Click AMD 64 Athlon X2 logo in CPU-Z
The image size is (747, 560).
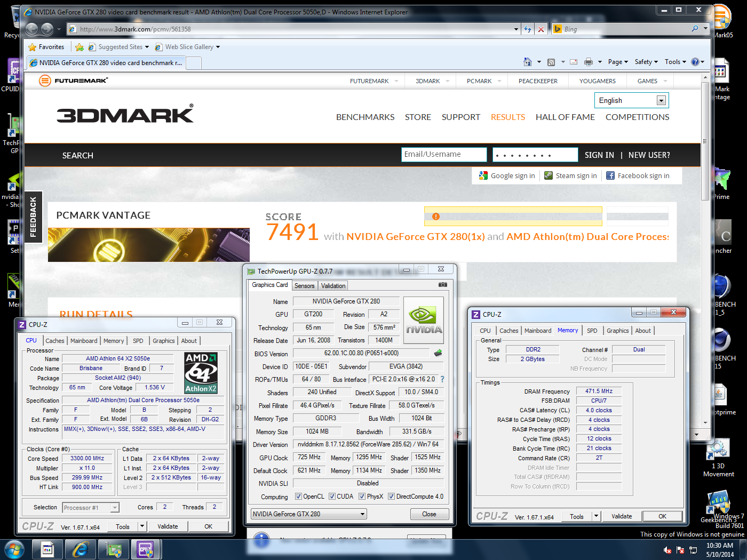[x=201, y=373]
